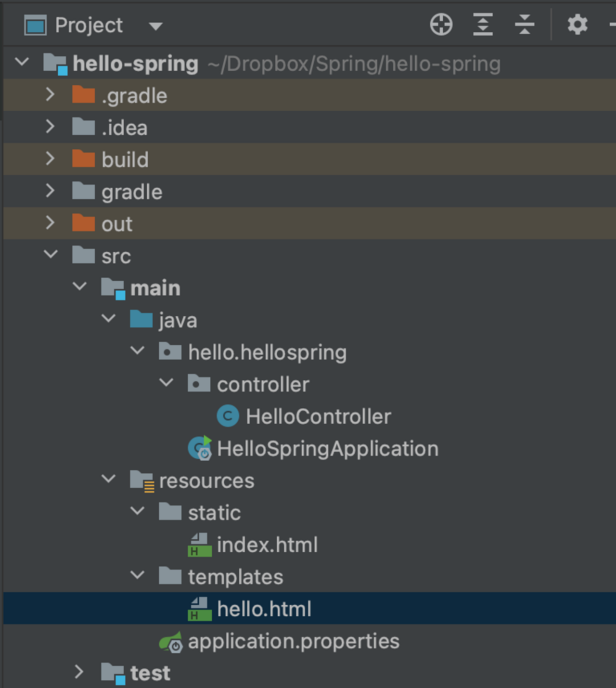Click the index.html file icon
The height and width of the screenshot is (688, 616).
pos(200,545)
